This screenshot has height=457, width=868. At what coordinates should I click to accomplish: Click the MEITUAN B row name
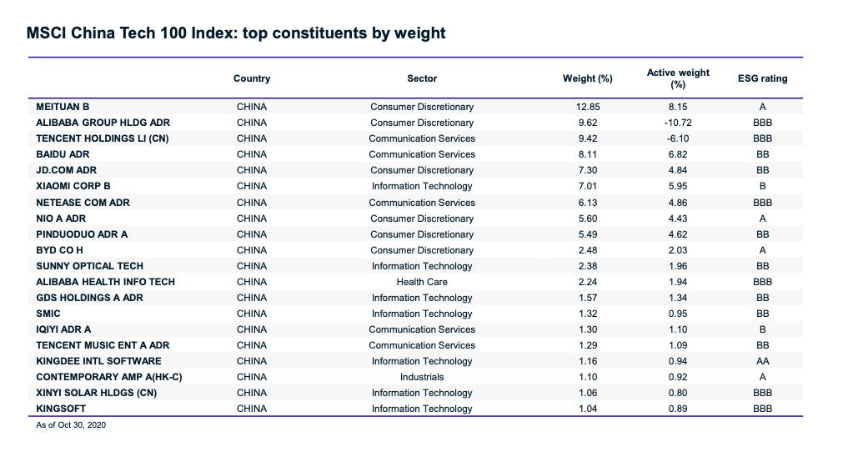pyautogui.click(x=63, y=107)
